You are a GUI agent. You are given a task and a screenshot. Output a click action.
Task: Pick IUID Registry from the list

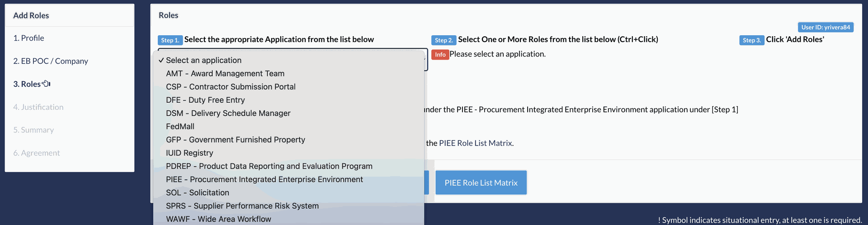click(x=189, y=153)
